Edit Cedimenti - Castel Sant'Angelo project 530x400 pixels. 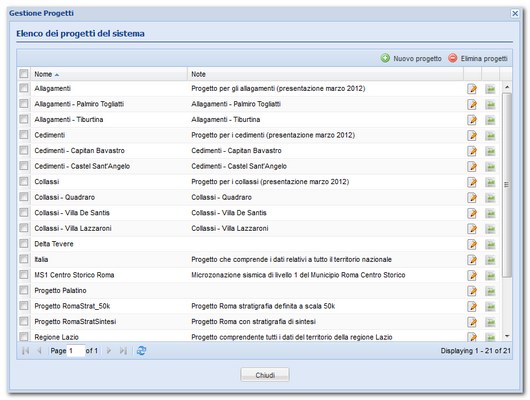pyautogui.click(x=472, y=167)
